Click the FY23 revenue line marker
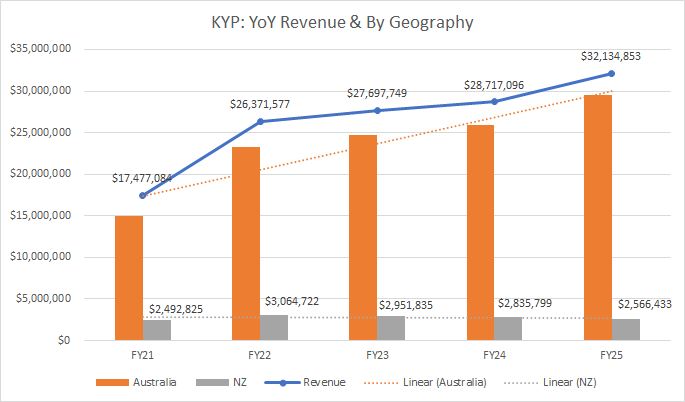685x402 pixels. 377,110
